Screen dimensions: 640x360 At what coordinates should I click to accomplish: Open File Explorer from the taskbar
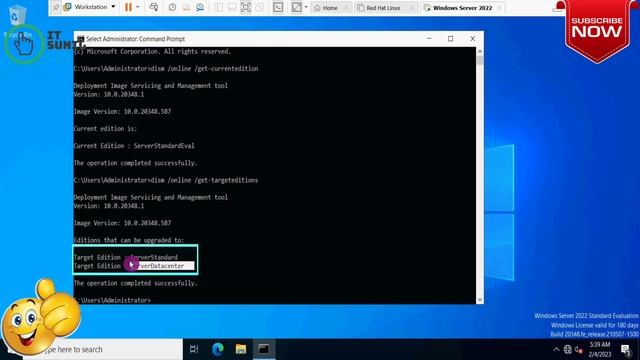pos(241,349)
